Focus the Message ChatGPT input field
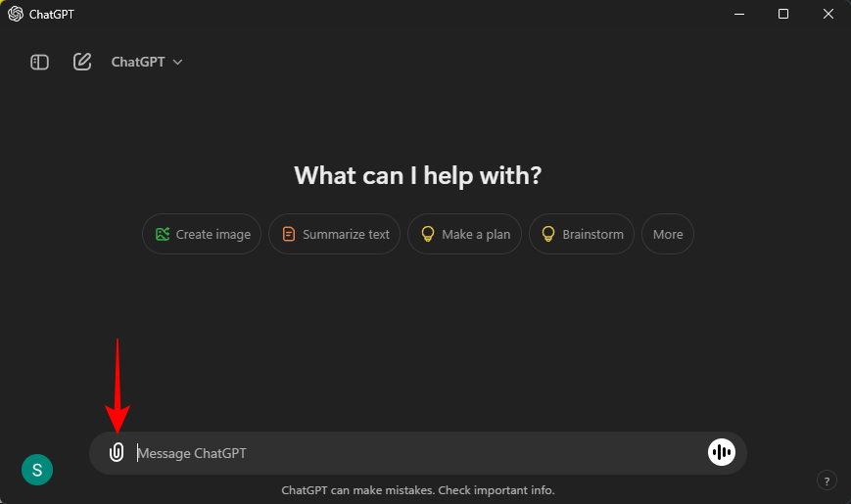Viewport: 851px width, 504px height. click(x=411, y=453)
